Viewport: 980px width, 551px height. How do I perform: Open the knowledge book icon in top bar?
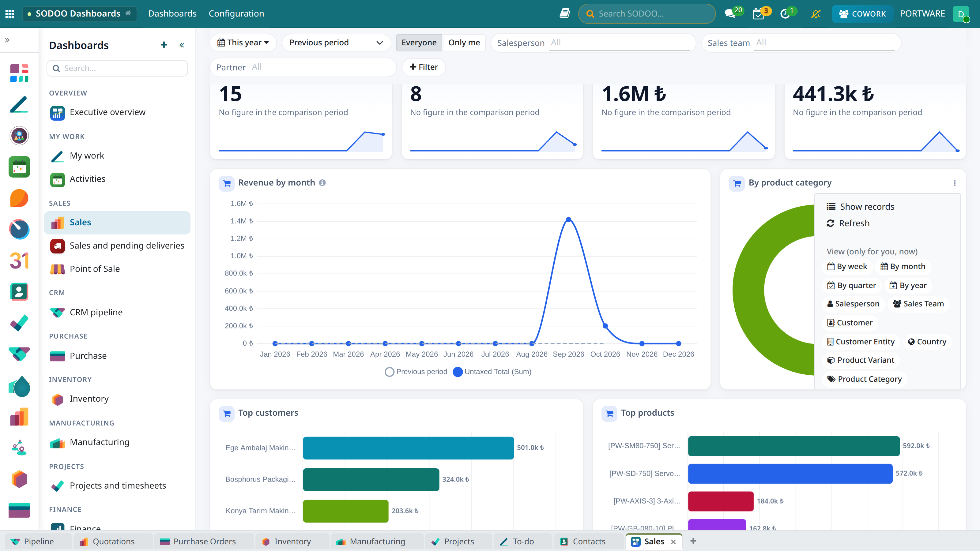click(x=564, y=14)
